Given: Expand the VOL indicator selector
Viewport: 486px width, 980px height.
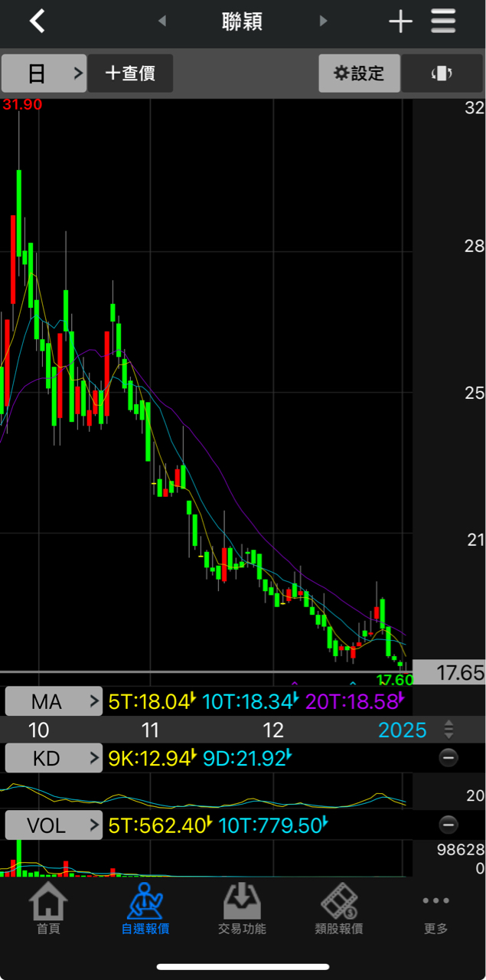Looking at the screenshot, I should [x=54, y=825].
